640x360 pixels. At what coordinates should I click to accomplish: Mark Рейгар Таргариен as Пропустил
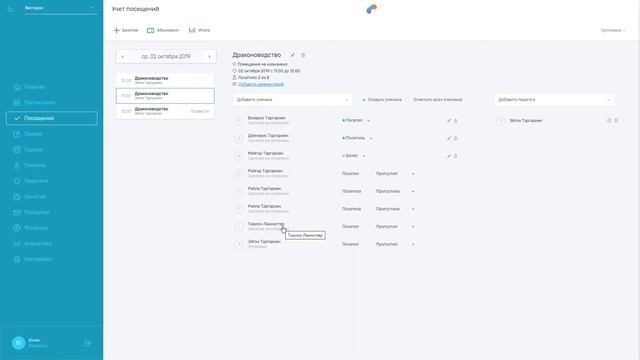click(387, 173)
